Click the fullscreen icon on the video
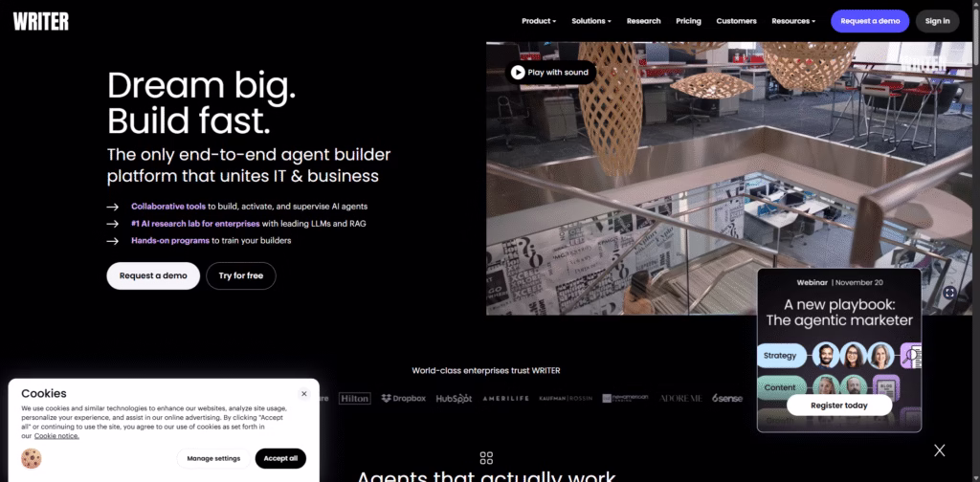The width and height of the screenshot is (980, 482). [x=948, y=293]
